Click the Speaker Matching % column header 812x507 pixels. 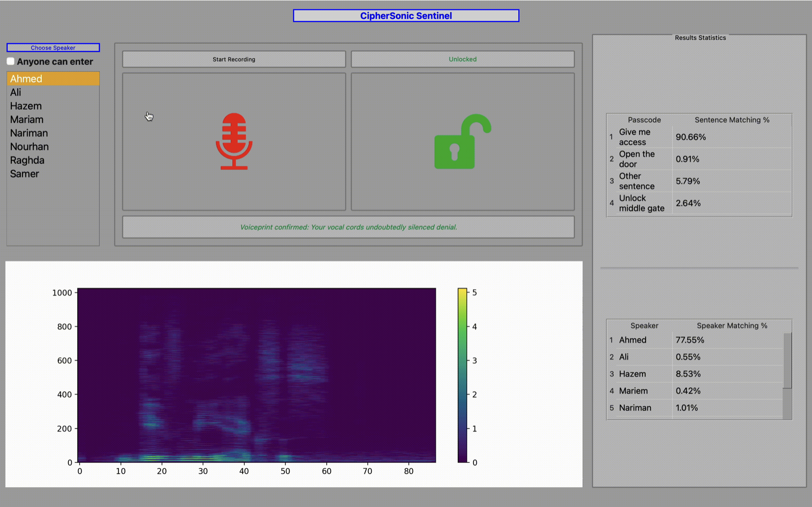point(732,325)
